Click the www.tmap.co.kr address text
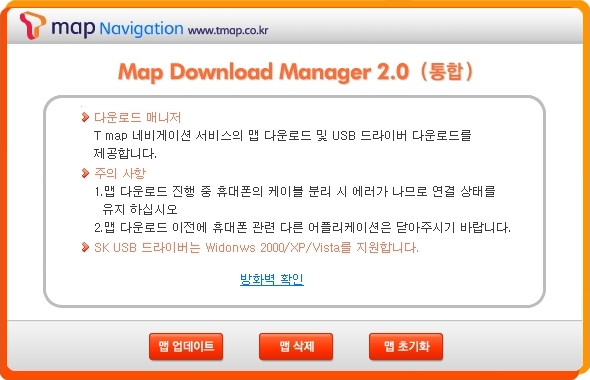This screenshot has width=590, height=380. coord(228,30)
